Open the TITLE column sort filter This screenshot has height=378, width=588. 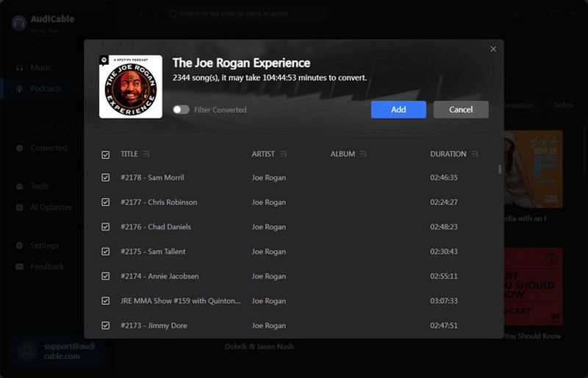tap(146, 154)
